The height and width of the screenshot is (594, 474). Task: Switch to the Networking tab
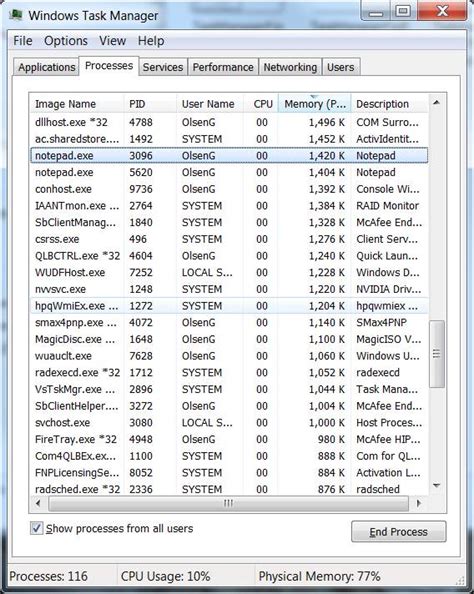[290, 67]
